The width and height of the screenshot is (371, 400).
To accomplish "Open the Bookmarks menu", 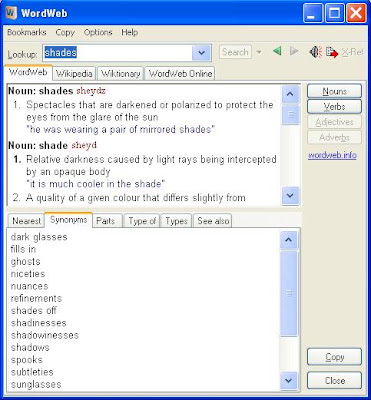I will pos(27,32).
